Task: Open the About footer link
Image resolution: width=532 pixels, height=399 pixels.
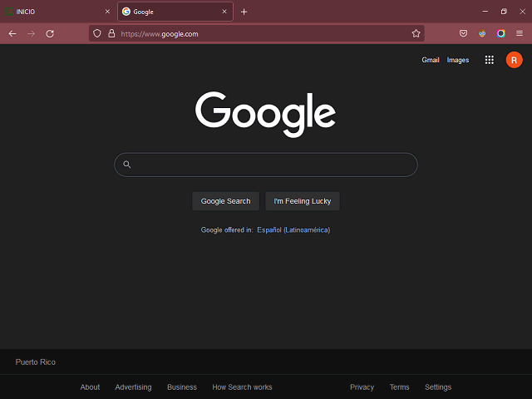Action: pyautogui.click(x=90, y=387)
